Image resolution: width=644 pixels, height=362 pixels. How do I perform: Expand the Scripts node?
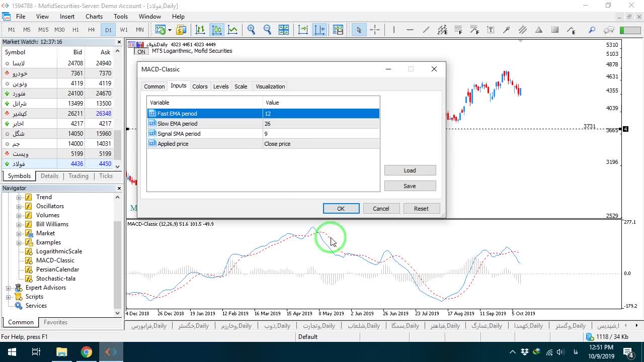pyautogui.click(x=8, y=297)
